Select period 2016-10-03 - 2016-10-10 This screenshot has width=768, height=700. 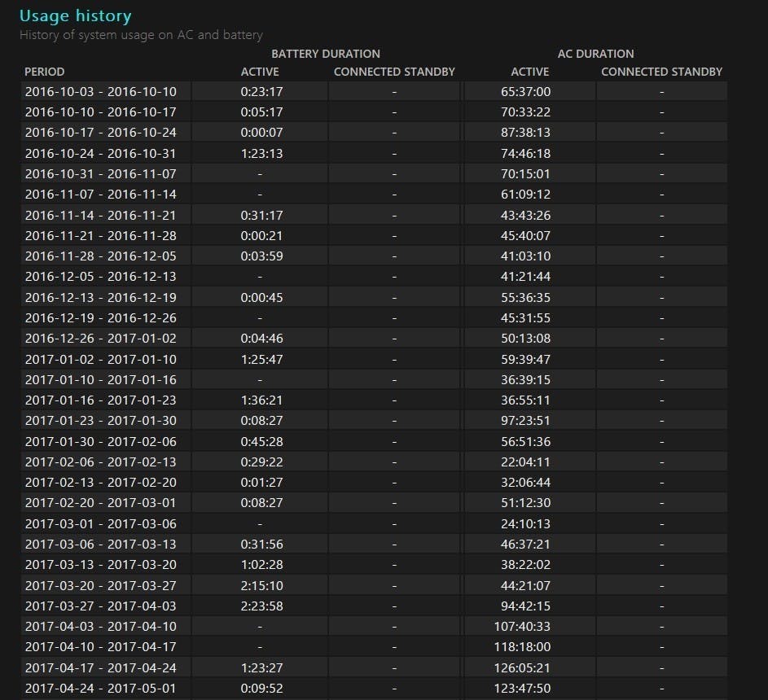[100, 92]
